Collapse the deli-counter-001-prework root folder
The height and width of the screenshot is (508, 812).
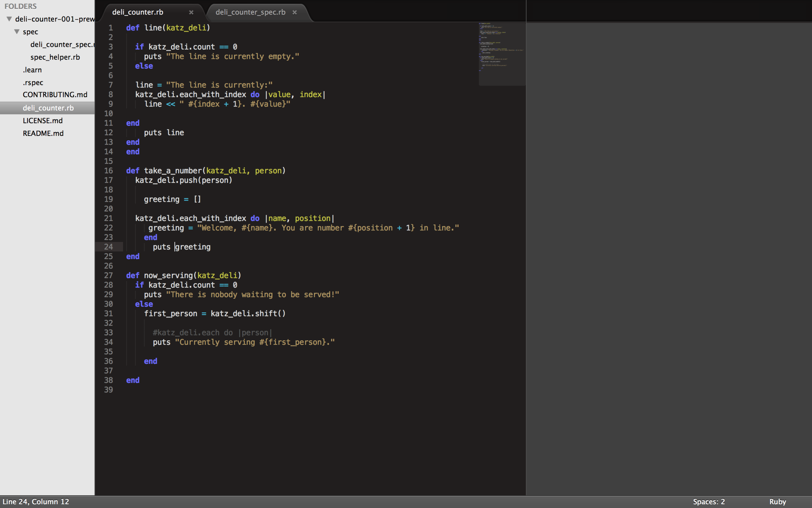point(9,19)
